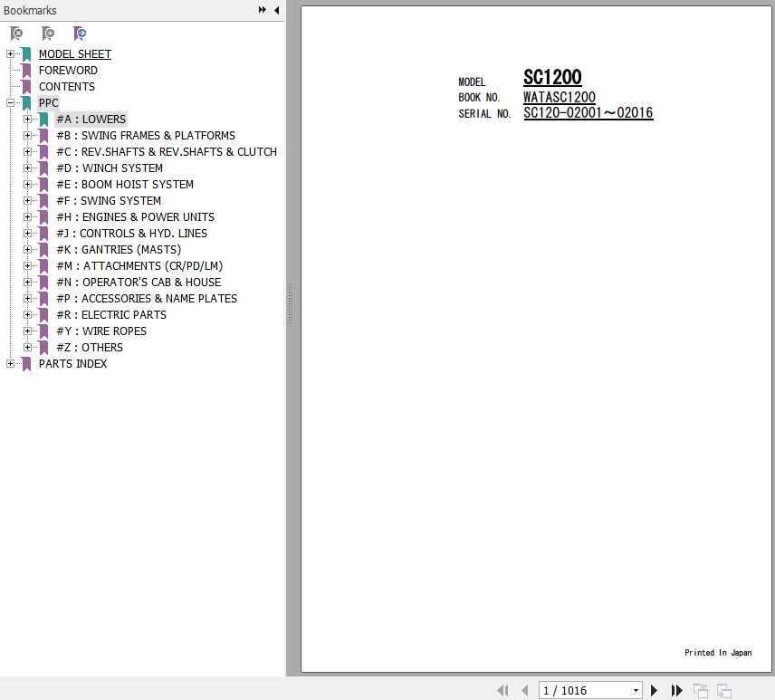Image resolution: width=775 pixels, height=700 pixels.
Task: Collapse the Bookmarks panel with left arrow
Action: tap(277, 10)
